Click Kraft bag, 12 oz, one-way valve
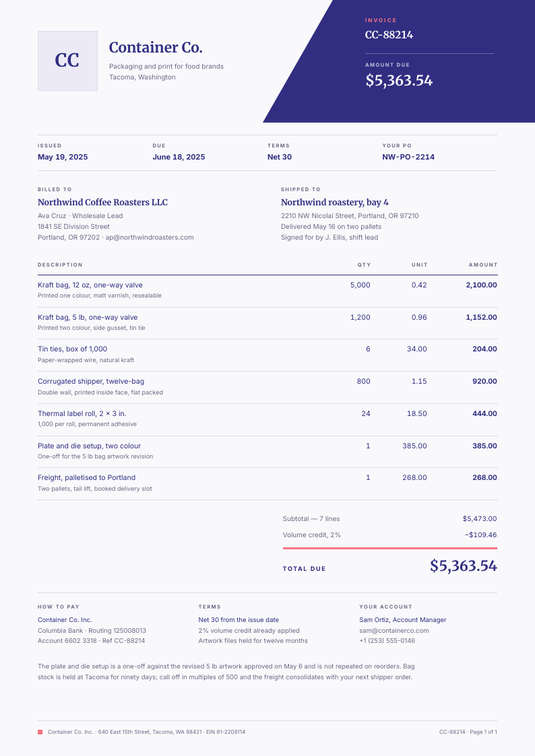 (90, 285)
